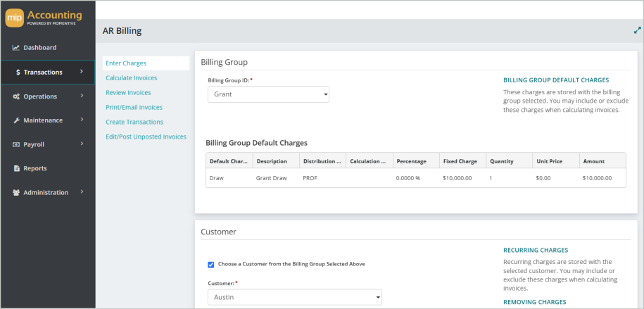The height and width of the screenshot is (309, 644).
Task: Click the MIP Accounting logo
Action: (44, 18)
